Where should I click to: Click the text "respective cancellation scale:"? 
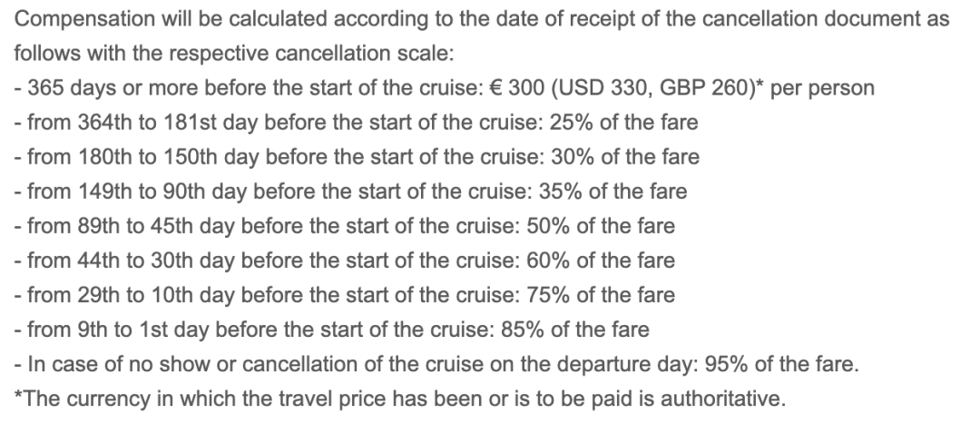click(311, 54)
